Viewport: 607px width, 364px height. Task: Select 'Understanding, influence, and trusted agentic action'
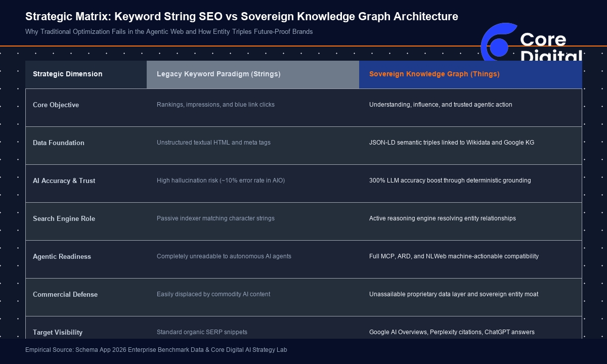click(441, 105)
